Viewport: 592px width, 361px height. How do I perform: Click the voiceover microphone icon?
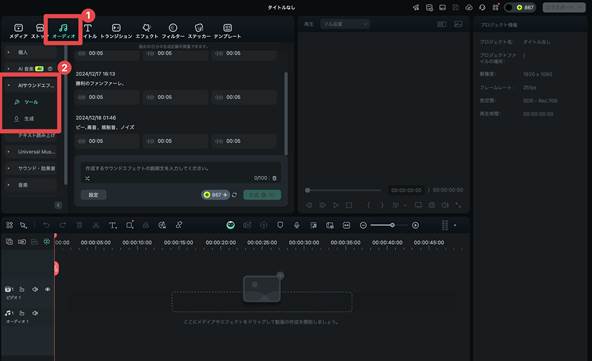pos(297,225)
